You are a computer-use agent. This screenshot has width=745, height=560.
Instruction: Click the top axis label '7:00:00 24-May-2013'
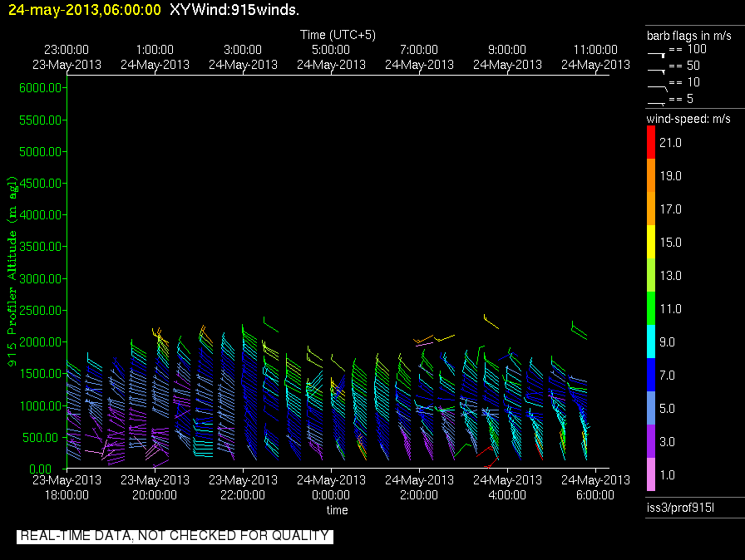point(419,57)
